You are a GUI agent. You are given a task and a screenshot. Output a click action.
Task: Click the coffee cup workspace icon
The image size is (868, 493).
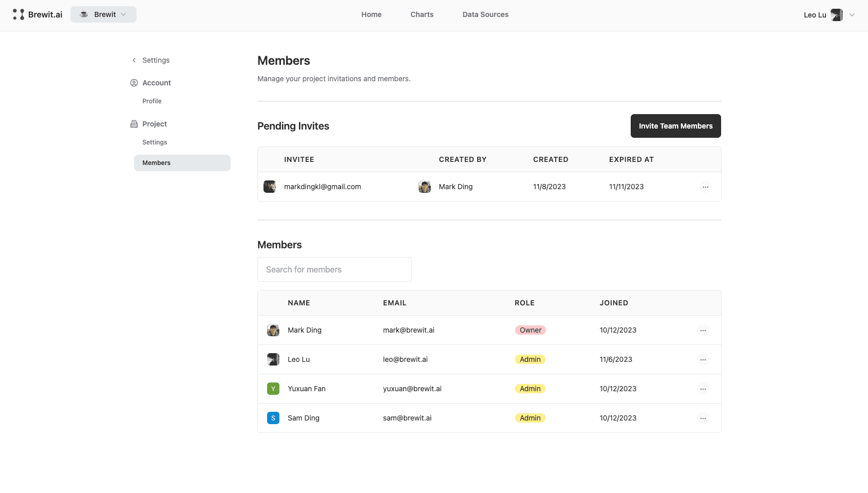click(x=83, y=14)
